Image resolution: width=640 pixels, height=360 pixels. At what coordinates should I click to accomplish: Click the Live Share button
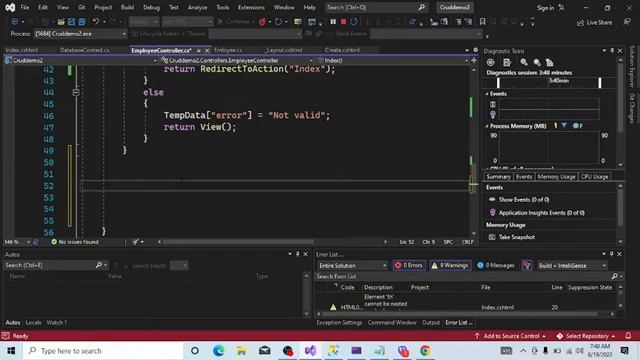coord(595,22)
